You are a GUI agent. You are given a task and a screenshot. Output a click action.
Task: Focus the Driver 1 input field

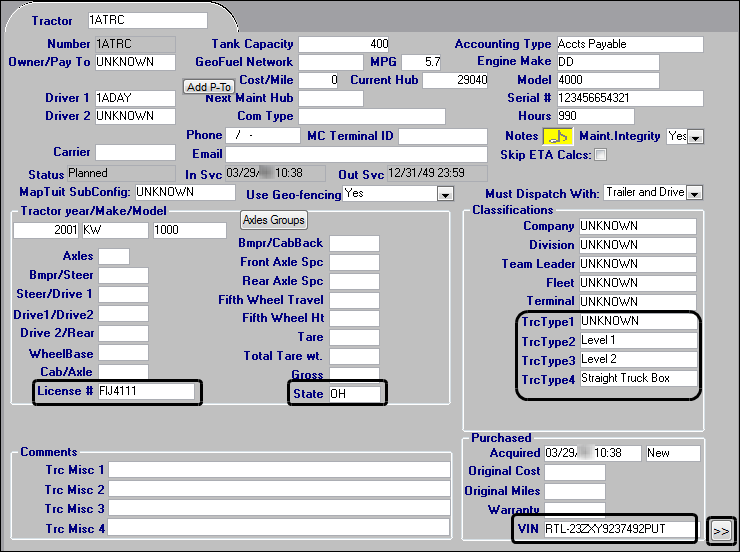coord(135,98)
